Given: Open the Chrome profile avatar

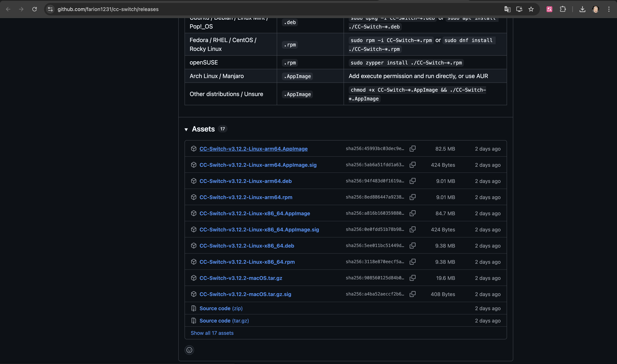Looking at the screenshot, I should pos(595,9).
